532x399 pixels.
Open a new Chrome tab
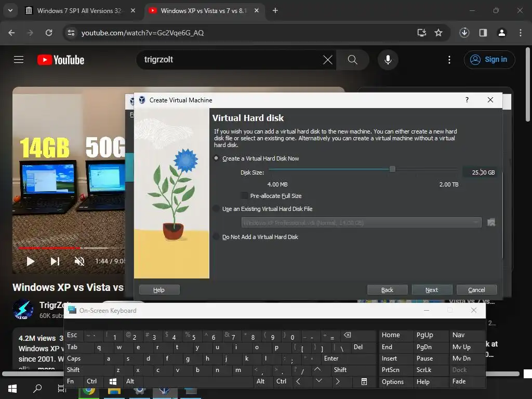[x=275, y=10]
